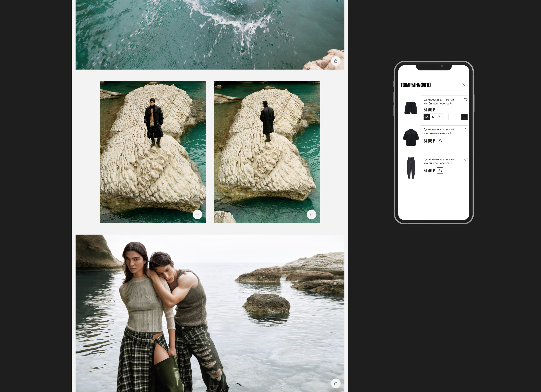This screenshot has height=392, width=541.
Task: Add black shorts to cart using the dark bag button
Action: (464, 117)
